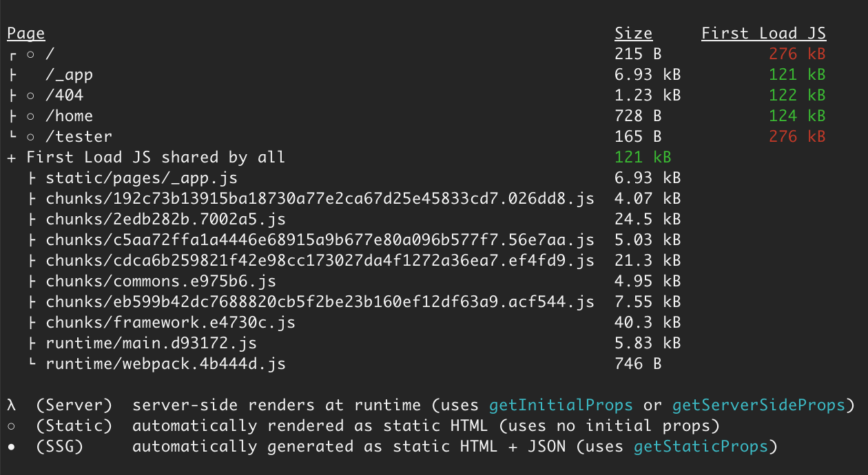This screenshot has width=868, height=475.
Task: Open the getStaticProps highlighted text
Action: pos(701,447)
